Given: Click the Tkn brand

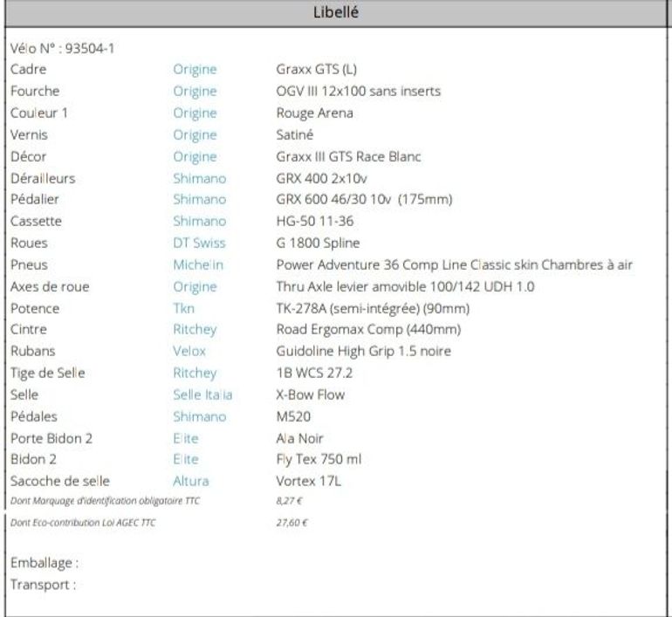Looking at the screenshot, I should (x=184, y=309).
